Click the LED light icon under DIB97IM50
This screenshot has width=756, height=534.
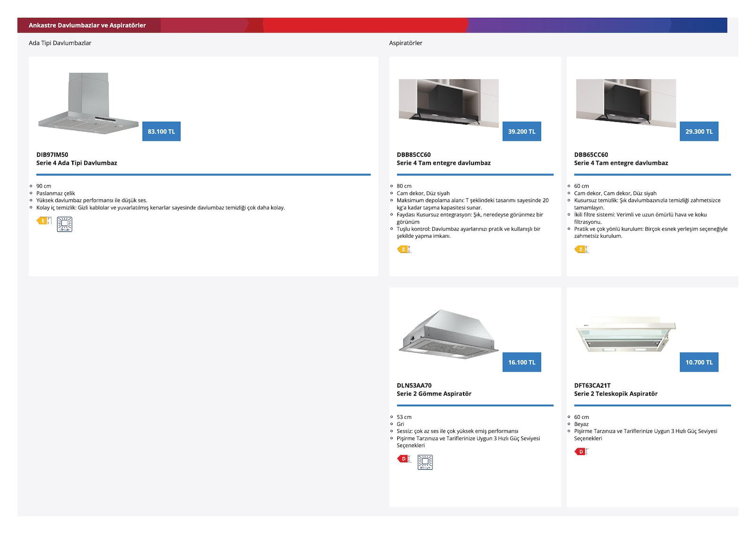point(65,224)
